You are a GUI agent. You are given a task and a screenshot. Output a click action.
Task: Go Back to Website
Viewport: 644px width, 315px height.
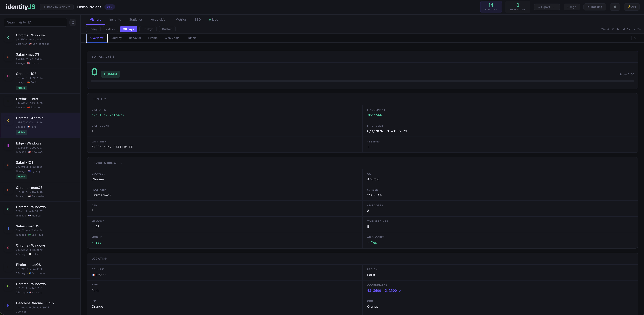57,7
